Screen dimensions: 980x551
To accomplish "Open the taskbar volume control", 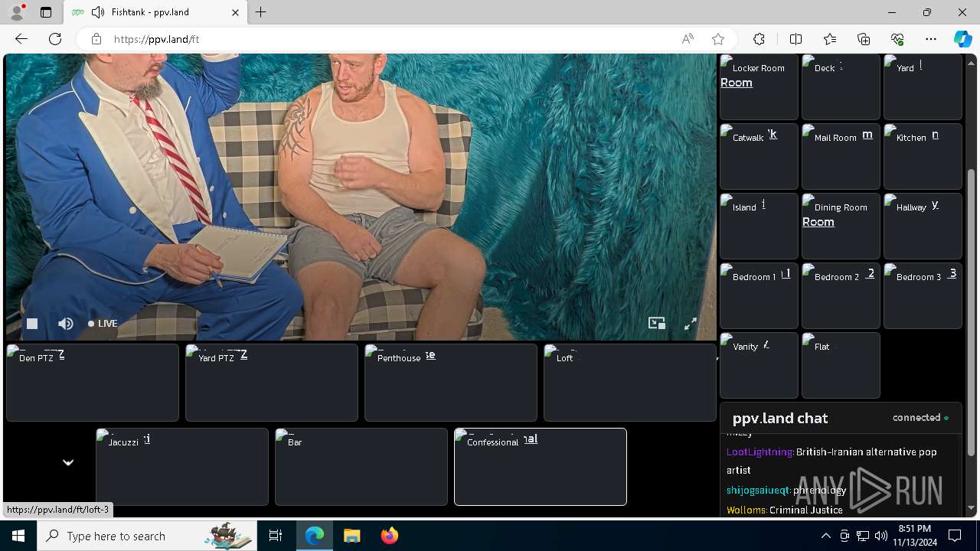I will tap(881, 536).
